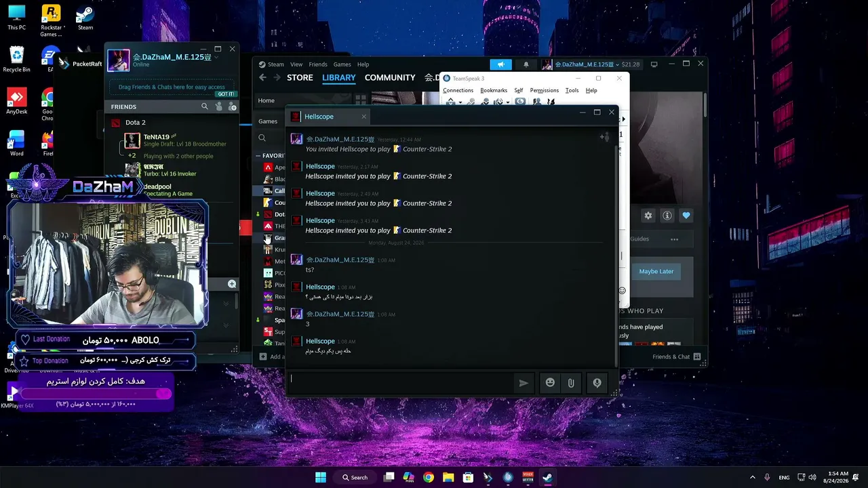
Task: Open the COMMUNITY tab in Steam
Action: coord(390,78)
